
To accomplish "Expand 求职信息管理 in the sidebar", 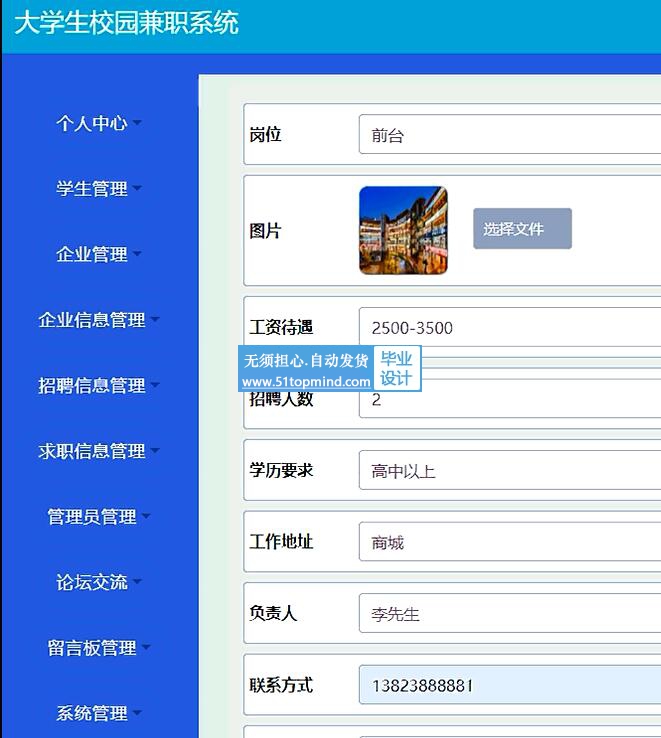I will pyautogui.click(x=99, y=451).
